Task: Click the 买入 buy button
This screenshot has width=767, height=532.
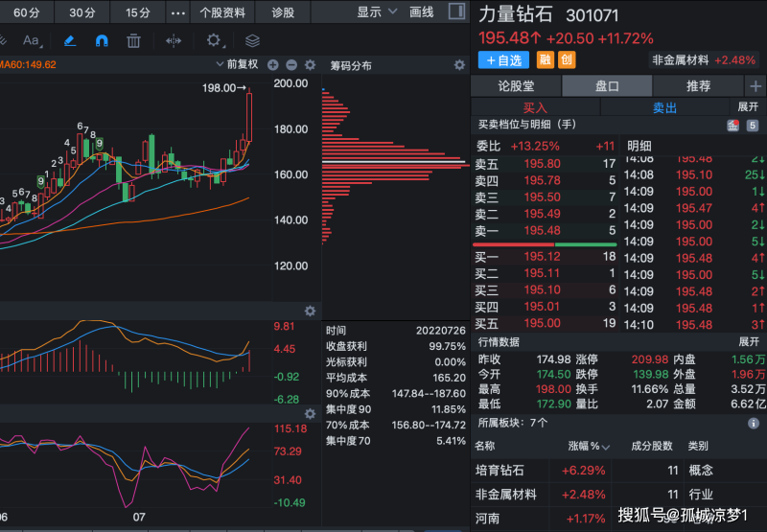Action: pos(535,107)
